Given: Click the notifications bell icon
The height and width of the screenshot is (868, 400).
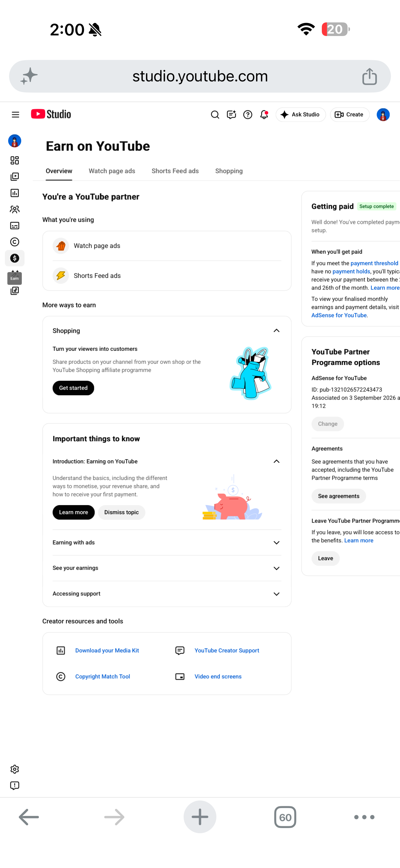Looking at the screenshot, I should tap(264, 115).
